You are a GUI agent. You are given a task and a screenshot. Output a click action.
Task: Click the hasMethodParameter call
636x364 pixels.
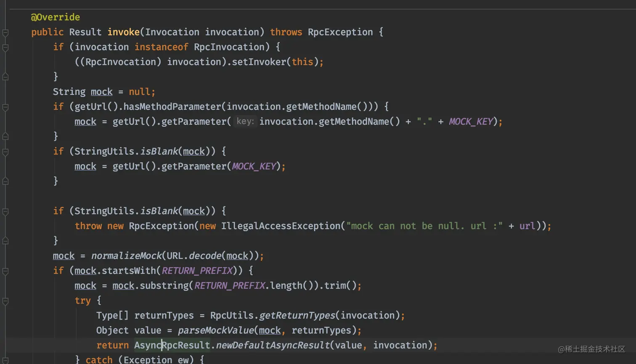pos(172,107)
